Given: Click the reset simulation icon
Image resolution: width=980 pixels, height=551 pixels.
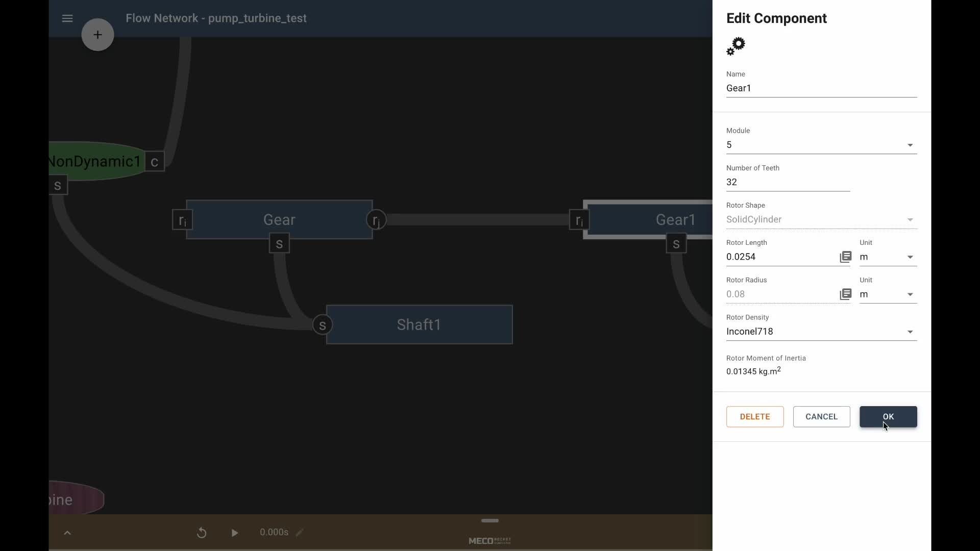Looking at the screenshot, I should point(202,533).
